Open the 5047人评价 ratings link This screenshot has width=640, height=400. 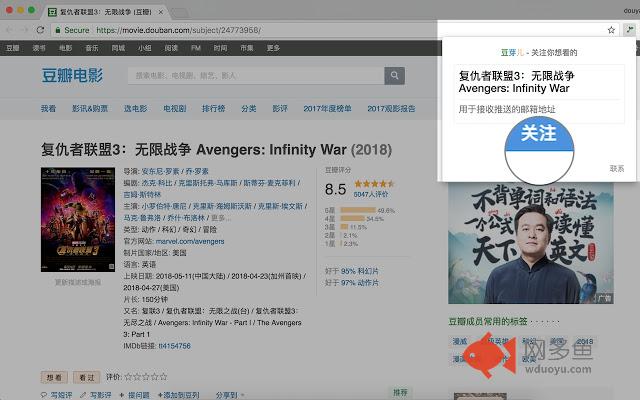(x=371, y=194)
